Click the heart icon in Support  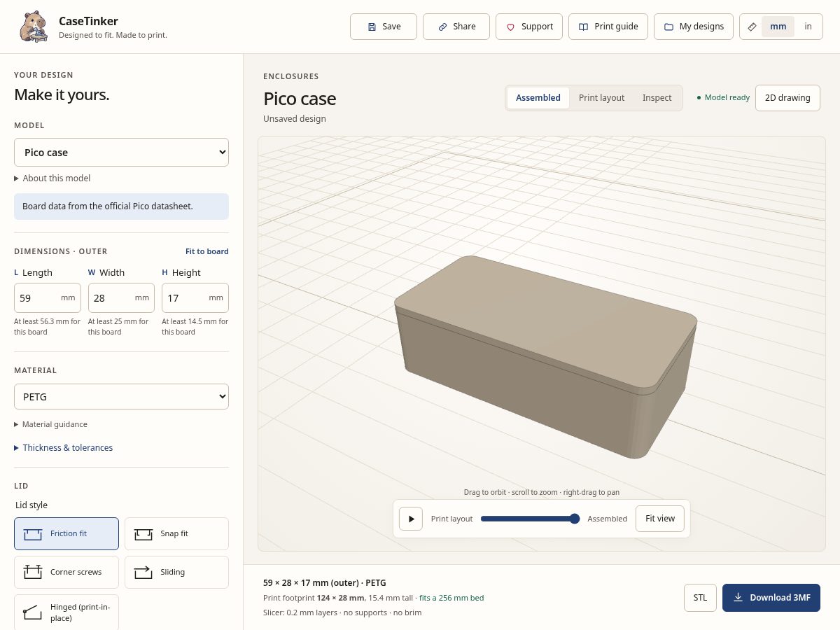point(510,27)
